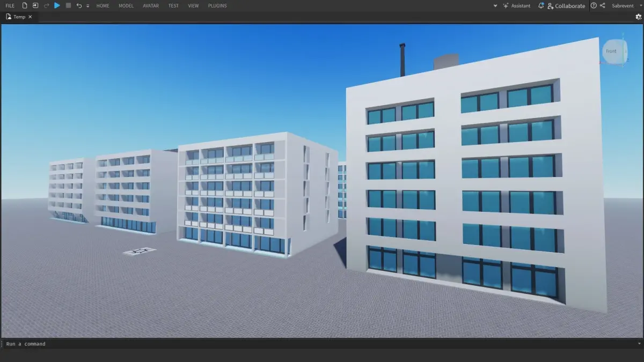Switch to the HOME ribbon tab
The width and height of the screenshot is (644, 362).
(103, 6)
